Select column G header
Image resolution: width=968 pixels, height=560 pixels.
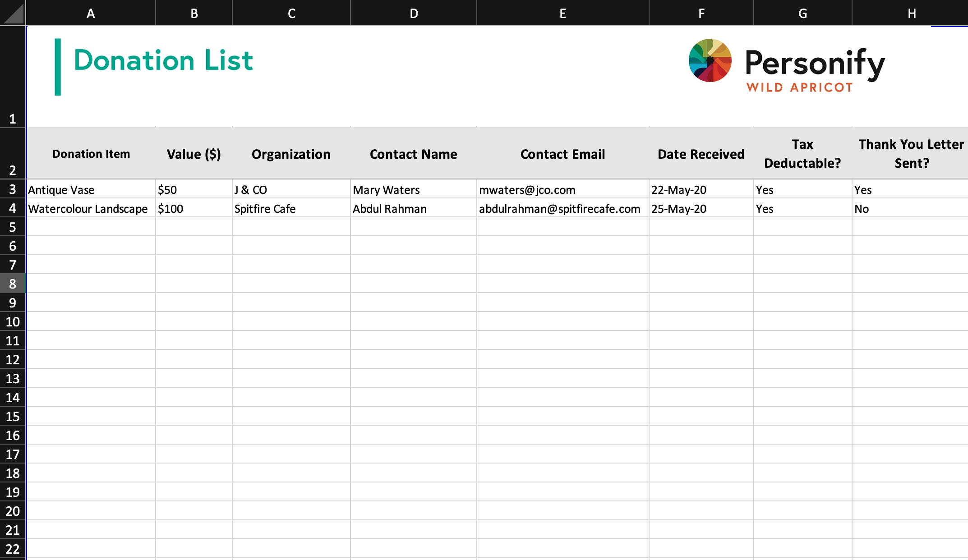tap(803, 13)
